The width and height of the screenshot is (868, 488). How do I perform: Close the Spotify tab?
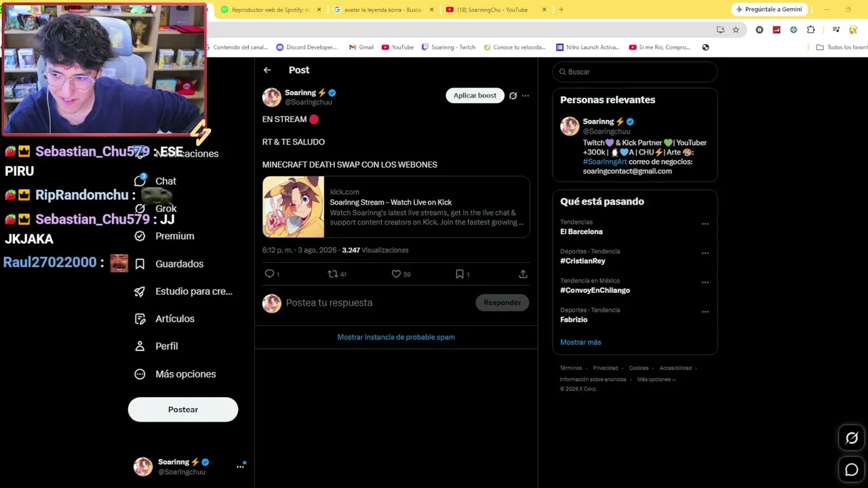point(319,9)
